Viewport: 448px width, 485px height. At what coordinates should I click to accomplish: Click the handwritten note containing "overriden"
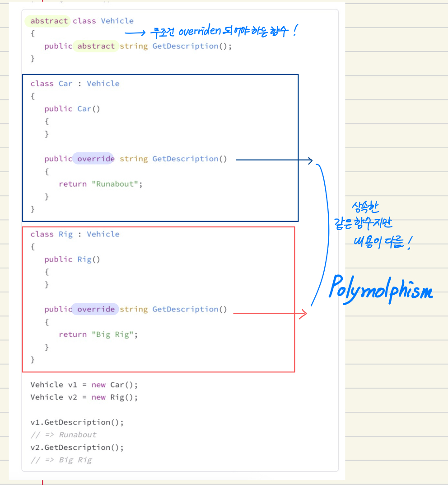tap(224, 32)
